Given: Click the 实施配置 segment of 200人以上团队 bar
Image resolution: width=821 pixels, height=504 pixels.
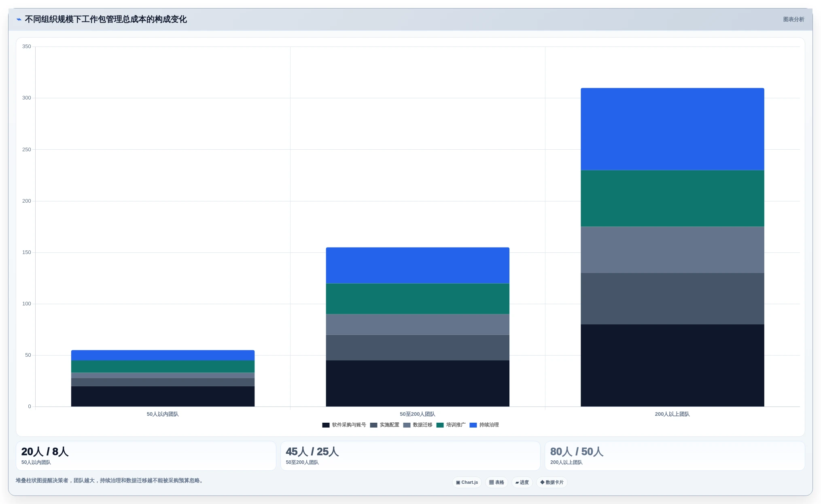Looking at the screenshot, I should click(672, 299).
